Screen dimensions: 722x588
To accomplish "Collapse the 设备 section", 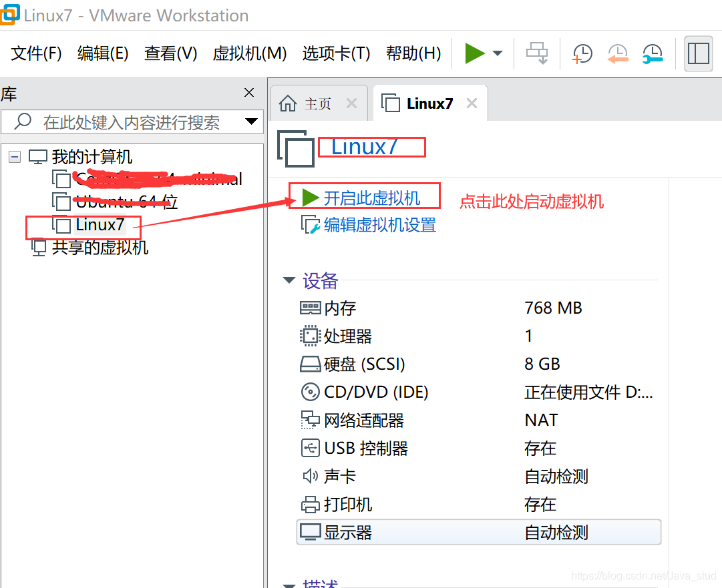I will [289, 280].
